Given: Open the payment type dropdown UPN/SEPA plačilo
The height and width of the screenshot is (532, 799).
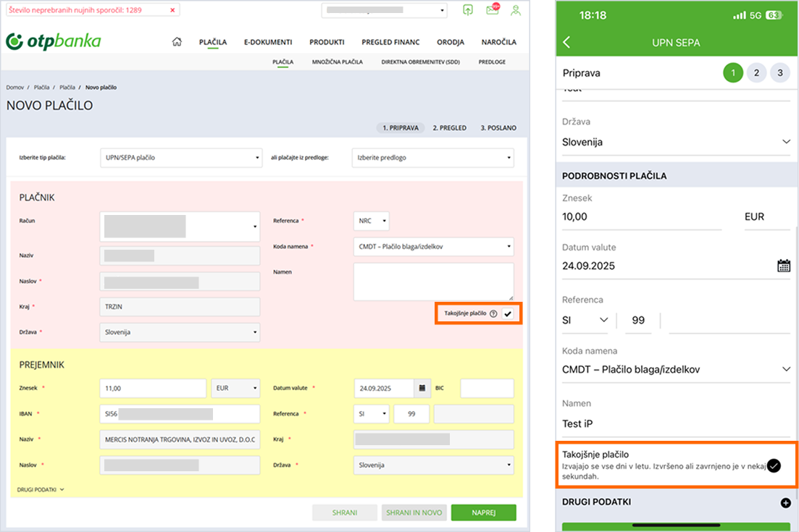Looking at the screenshot, I should (180, 157).
